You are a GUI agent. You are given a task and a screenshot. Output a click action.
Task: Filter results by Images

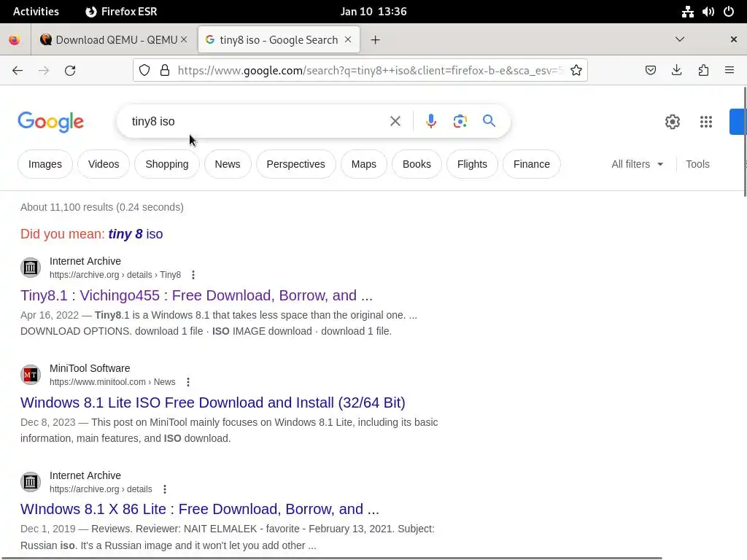pyautogui.click(x=44, y=164)
